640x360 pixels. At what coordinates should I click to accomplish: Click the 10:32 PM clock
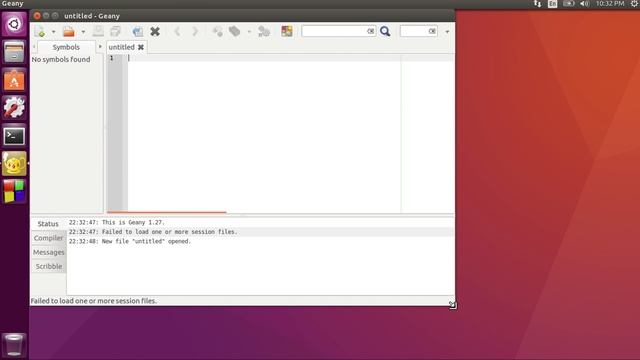coord(610,4)
